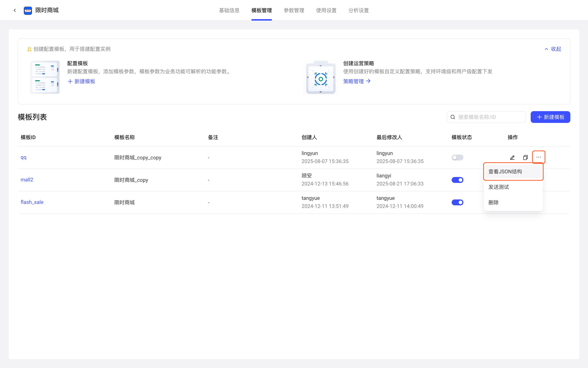Screen dimensions: 588x368
Task: Click the 限时商城 app logo icon
Action: point(28,10)
